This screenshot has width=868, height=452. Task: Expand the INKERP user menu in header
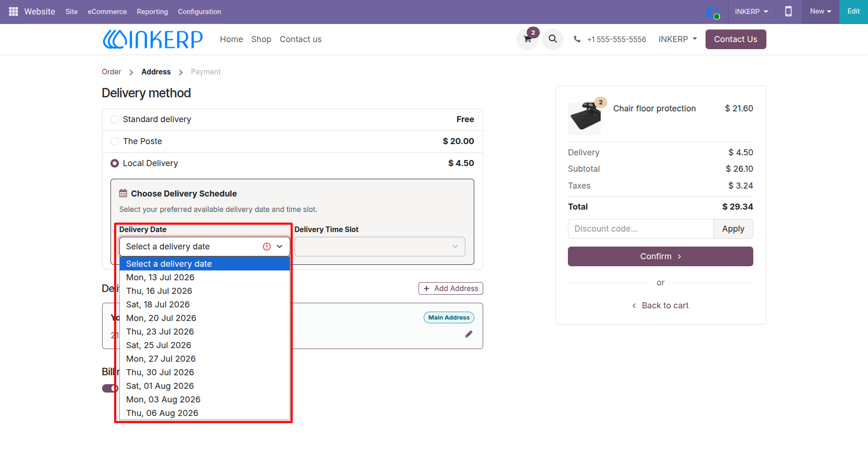tap(677, 39)
